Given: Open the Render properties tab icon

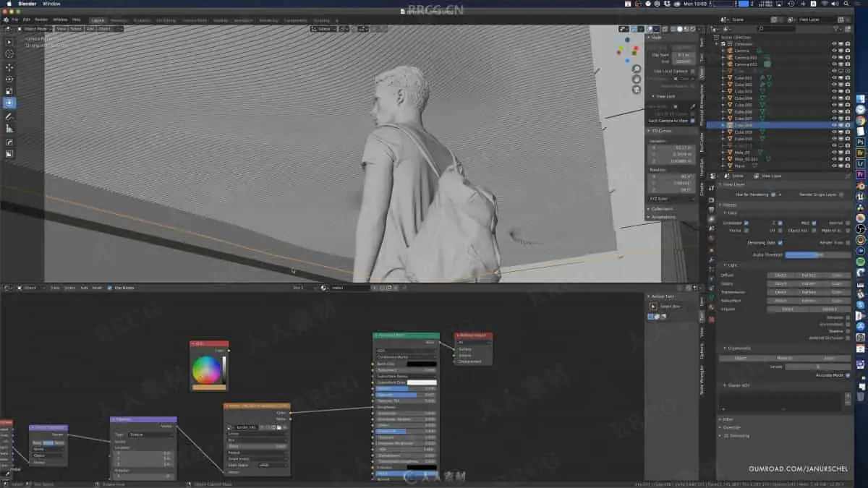Looking at the screenshot, I should (x=711, y=199).
